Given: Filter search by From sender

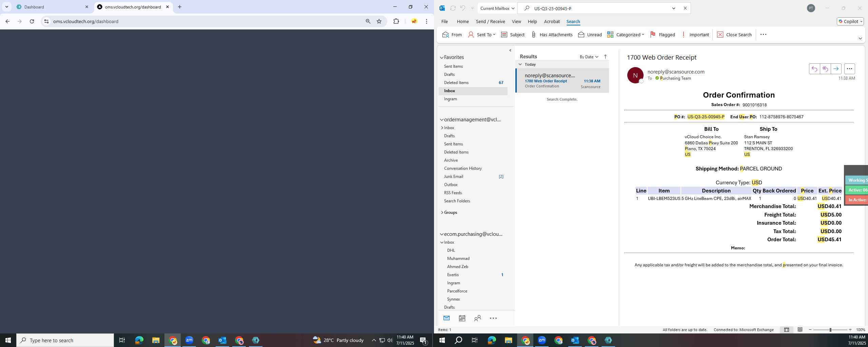Looking at the screenshot, I should [452, 35].
